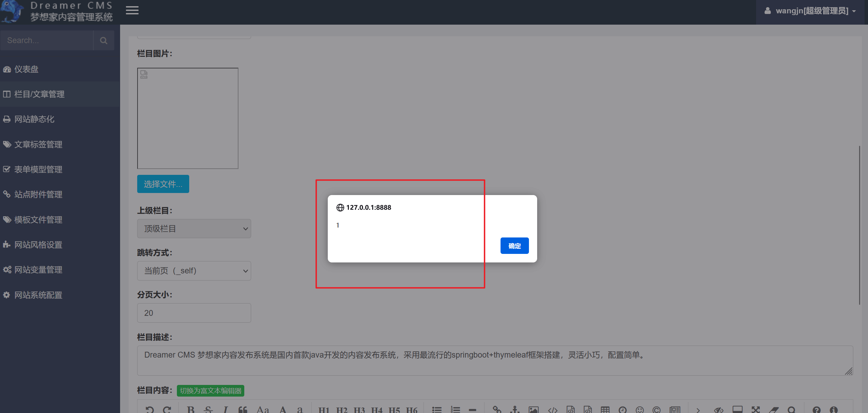The width and height of the screenshot is (868, 413).
Task: Toggle 切换为富文本编辑器 editor switch
Action: coord(210,390)
